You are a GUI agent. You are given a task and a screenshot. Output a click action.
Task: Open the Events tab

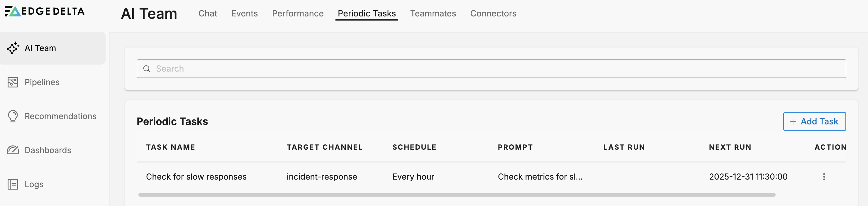pyautogui.click(x=244, y=13)
